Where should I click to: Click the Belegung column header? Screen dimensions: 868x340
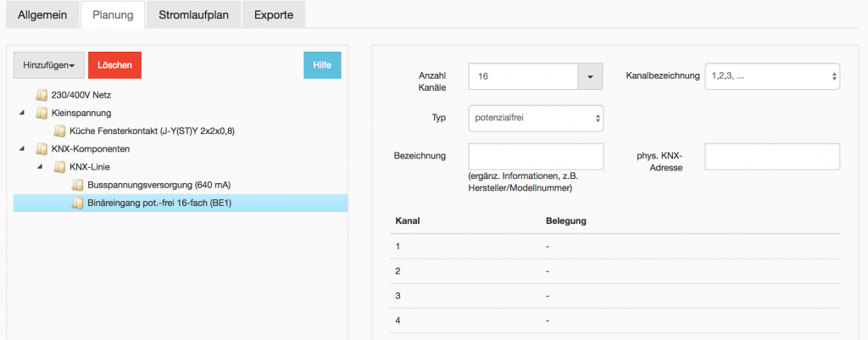point(565,221)
